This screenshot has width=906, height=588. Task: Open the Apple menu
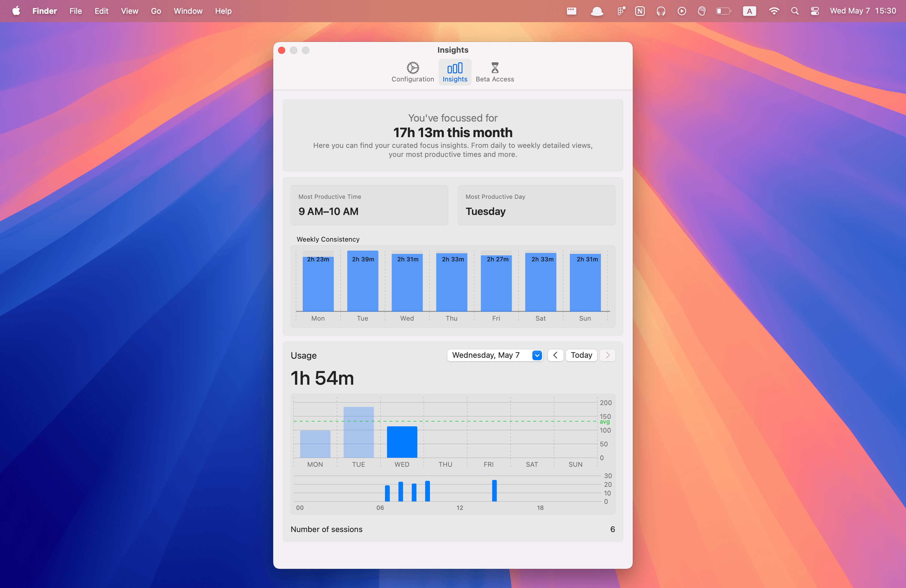pyautogui.click(x=16, y=11)
